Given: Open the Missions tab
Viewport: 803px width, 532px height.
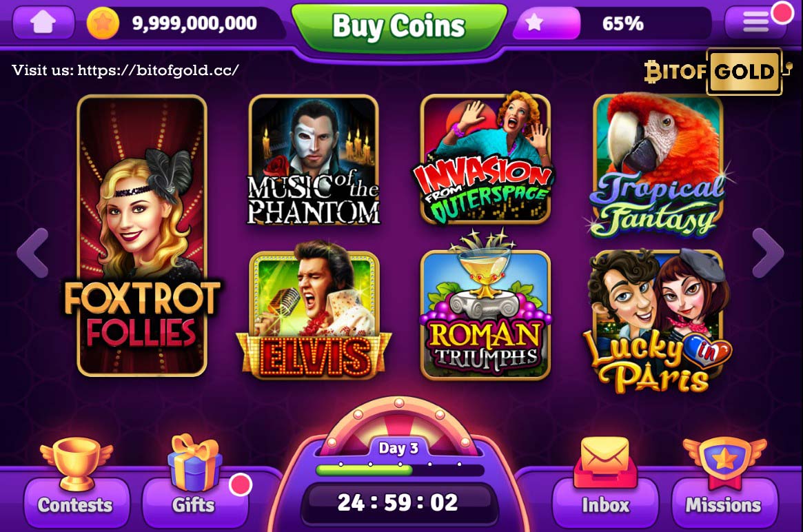Looking at the screenshot, I should pos(724,504).
